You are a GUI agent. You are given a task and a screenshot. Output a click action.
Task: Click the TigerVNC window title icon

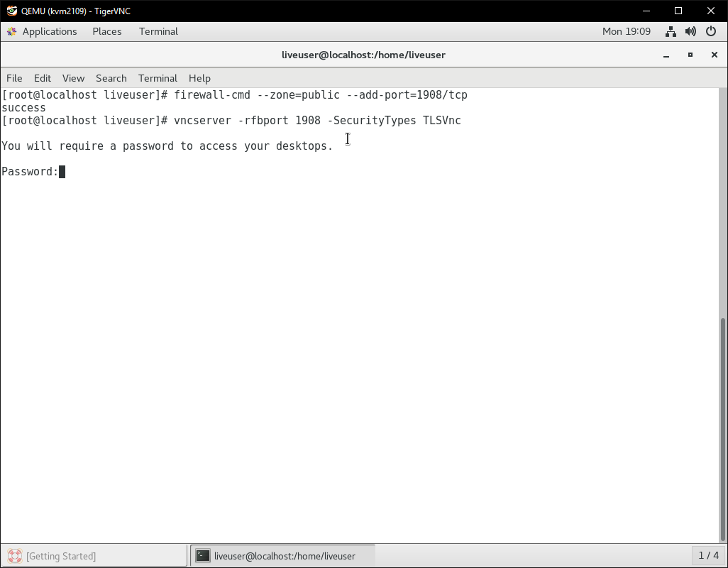(x=11, y=11)
